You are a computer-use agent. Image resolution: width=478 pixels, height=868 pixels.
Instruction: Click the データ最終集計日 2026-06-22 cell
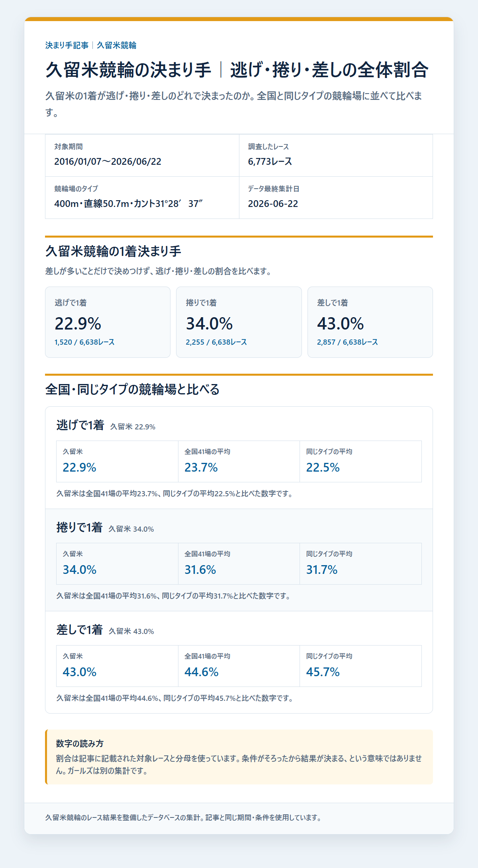click(x=336, y=198)
